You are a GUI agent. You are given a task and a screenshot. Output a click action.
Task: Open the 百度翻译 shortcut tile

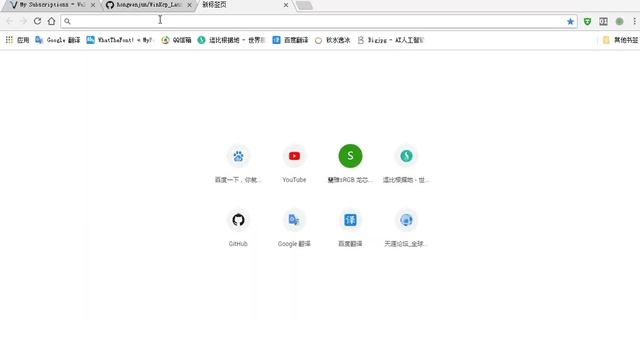(350, 228)
